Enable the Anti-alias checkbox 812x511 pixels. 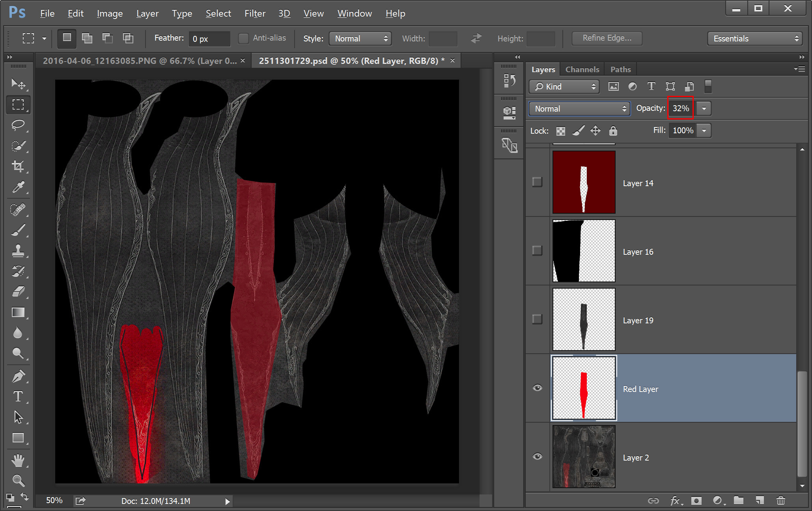pos(243,38)
